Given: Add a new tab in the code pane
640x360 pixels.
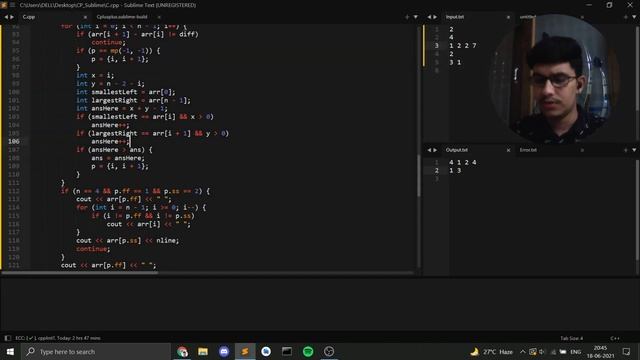Looking at the screenshot, I should click(x=407, y=17).
